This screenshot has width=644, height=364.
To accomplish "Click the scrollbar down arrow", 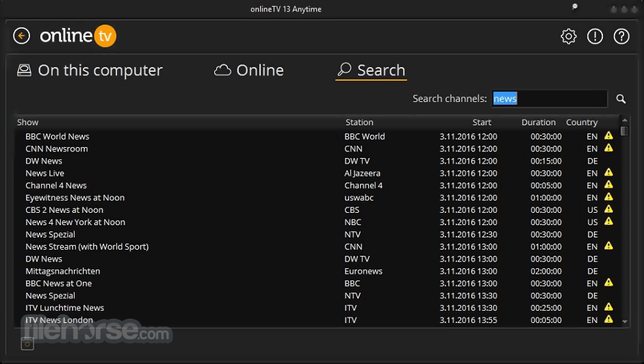I will [x=625, y=322].
